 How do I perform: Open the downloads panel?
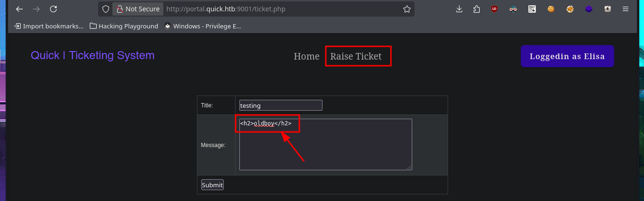coord(459,9)
